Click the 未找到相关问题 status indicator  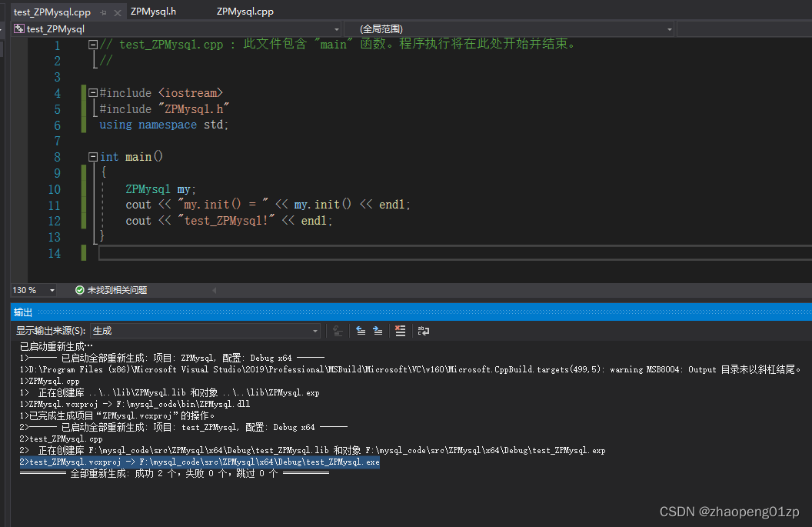click(x=117, y=290)
